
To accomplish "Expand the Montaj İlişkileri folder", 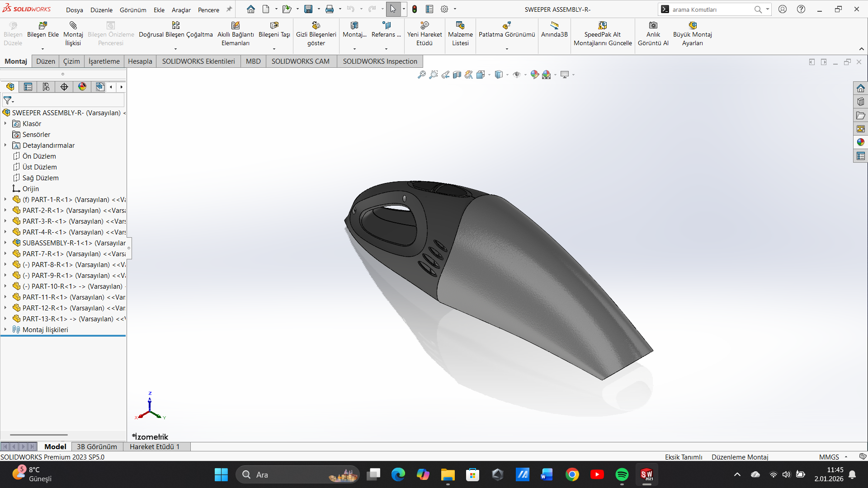I will tap(5, 330).
